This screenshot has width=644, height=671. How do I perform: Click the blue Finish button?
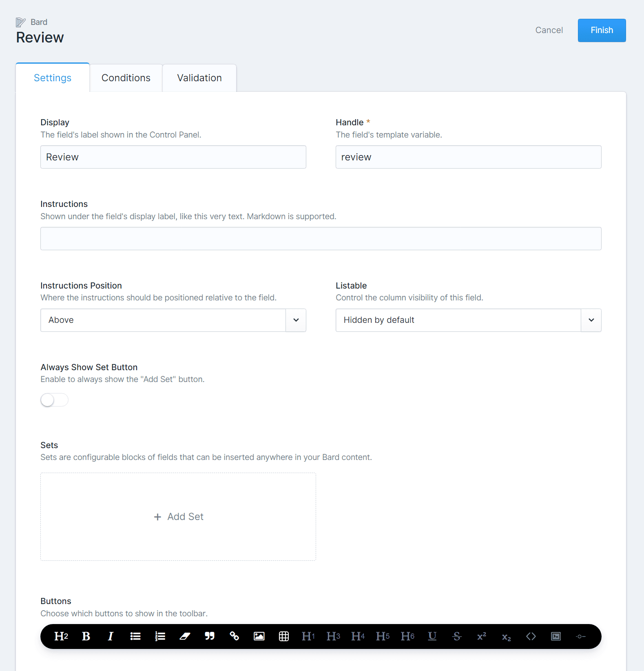(x=602, y=30)
